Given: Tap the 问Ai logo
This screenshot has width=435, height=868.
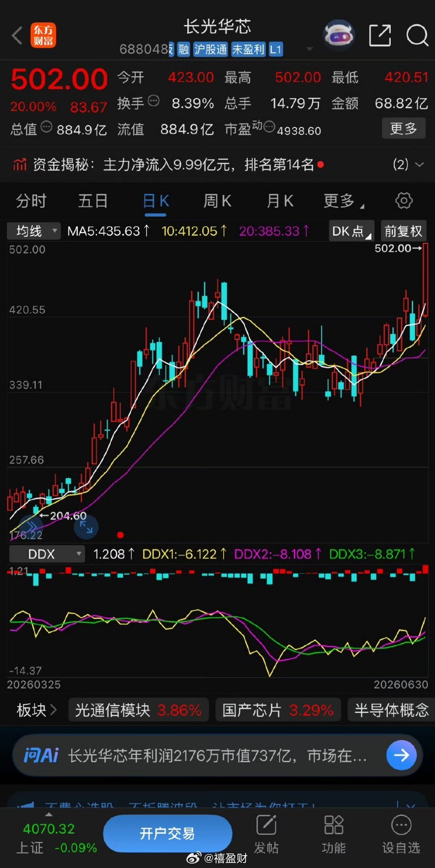Looking at the screenshot, I should (41, 754).
